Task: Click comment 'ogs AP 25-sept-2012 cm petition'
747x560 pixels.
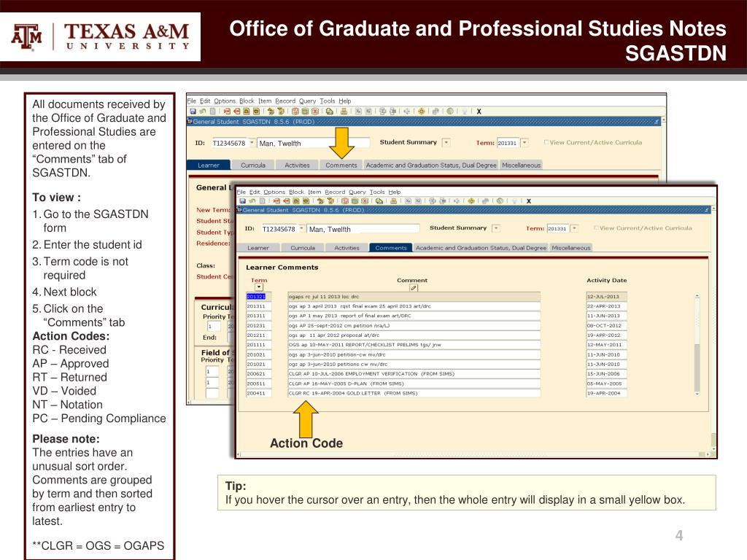Action: pos(414,326)
